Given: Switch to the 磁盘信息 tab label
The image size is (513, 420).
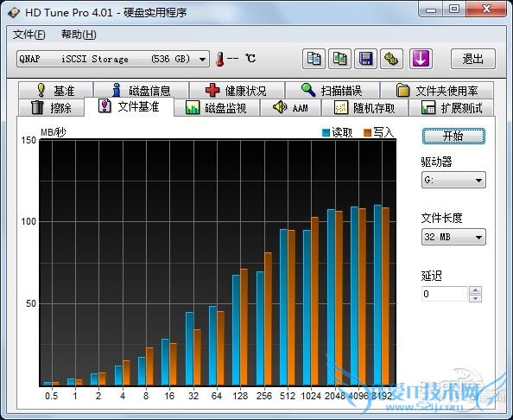Looking at the screenshot, I should (x=150, y=91).
